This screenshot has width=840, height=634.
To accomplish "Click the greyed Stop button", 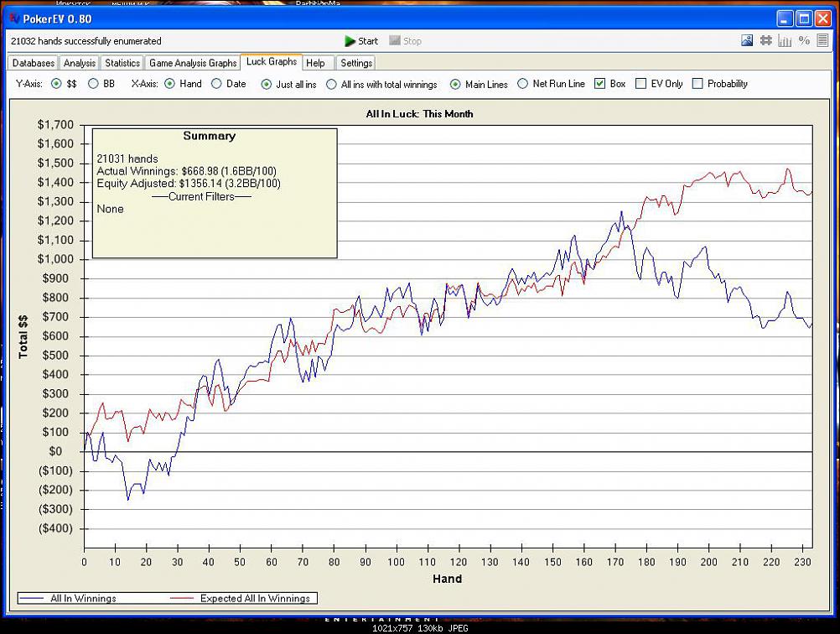I will 405,41.
